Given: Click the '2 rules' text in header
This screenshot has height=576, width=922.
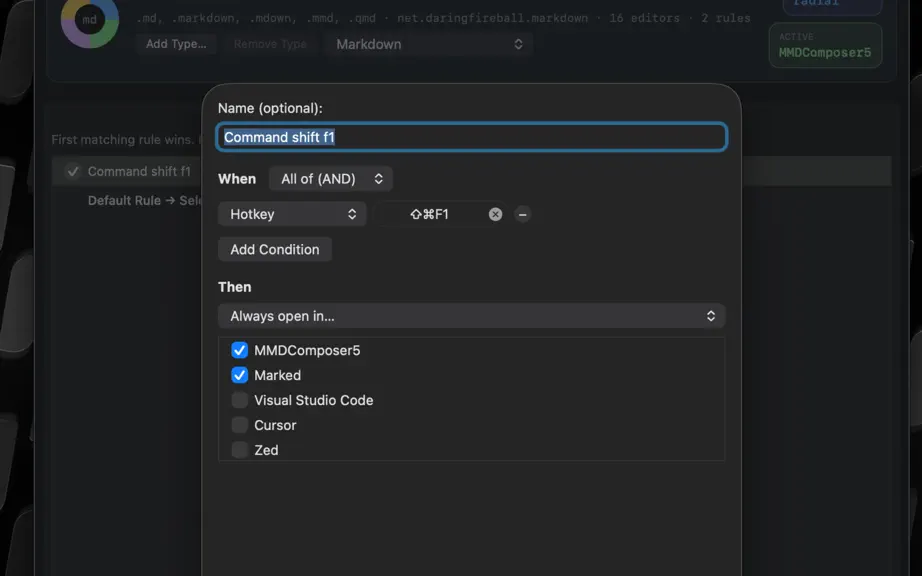Looking at the screenshot, I should [x=726, y=18].
